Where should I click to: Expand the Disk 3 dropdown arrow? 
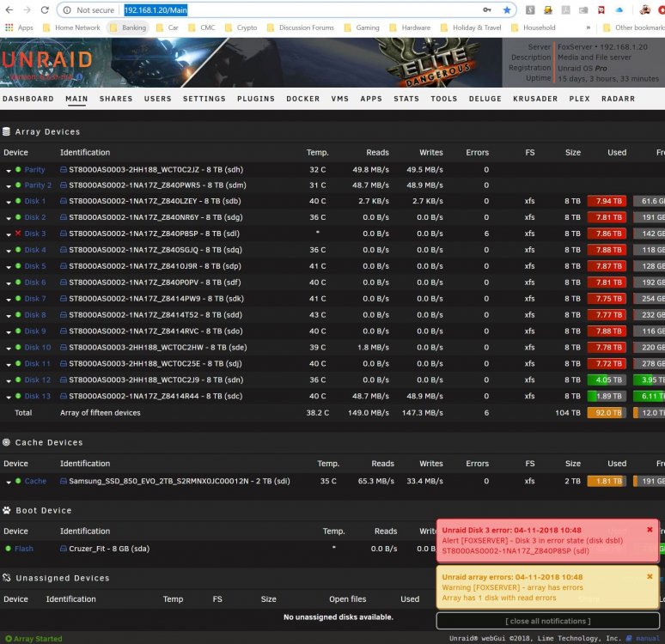(x=9, y=234)
